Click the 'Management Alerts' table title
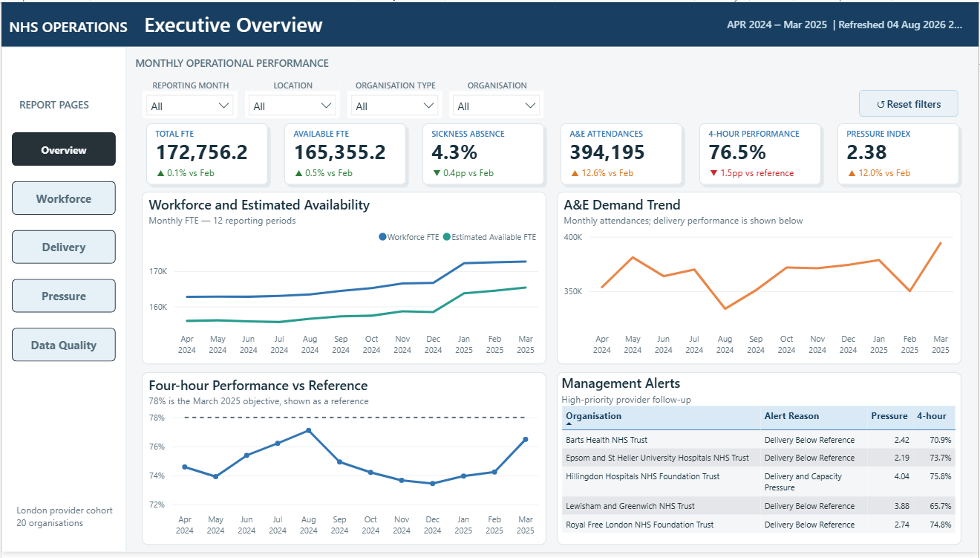Screen dimensions: 980x558 [x=621, y=383]
